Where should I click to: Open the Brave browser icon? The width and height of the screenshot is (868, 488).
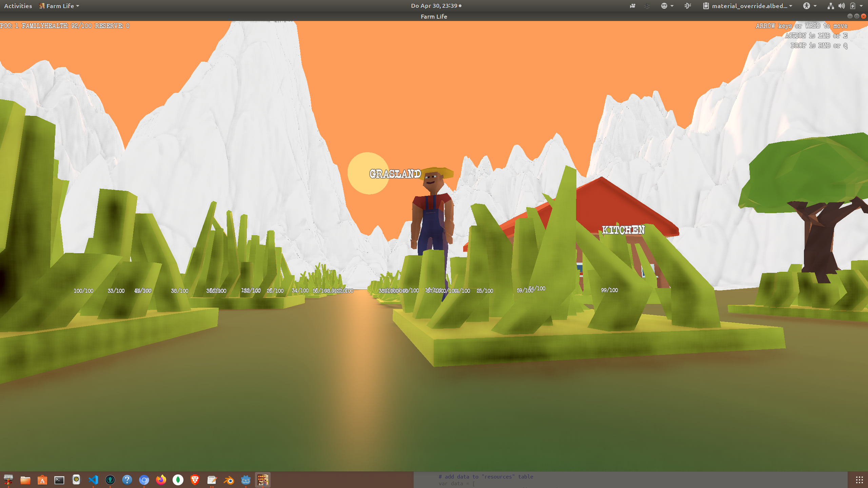pyautogui.click(x=195, y=480)
